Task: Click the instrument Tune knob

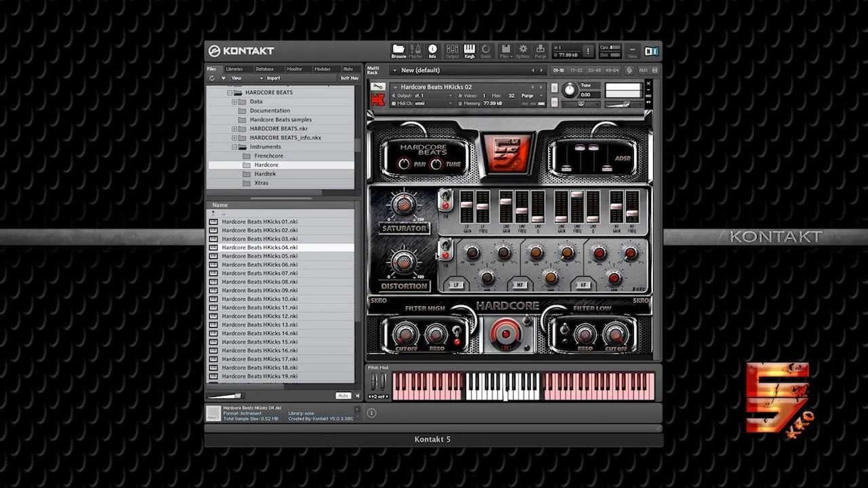Action: pos(569,90)
